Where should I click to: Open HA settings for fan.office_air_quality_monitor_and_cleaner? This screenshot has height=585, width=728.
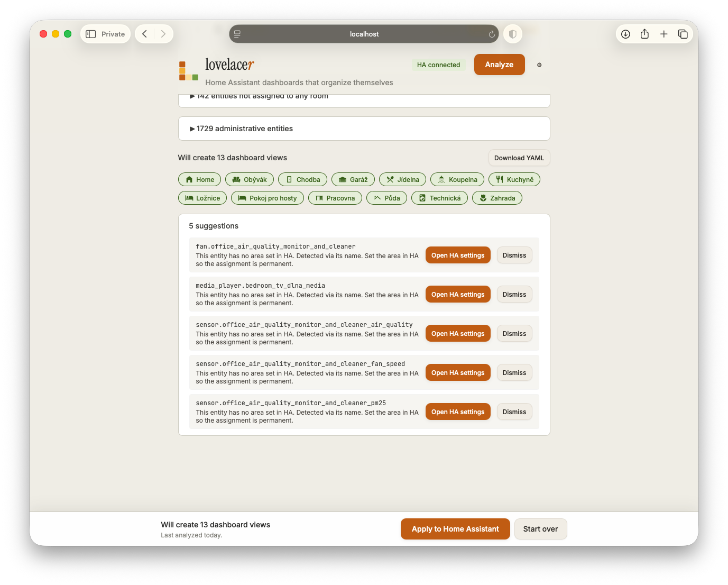point(458,255)
